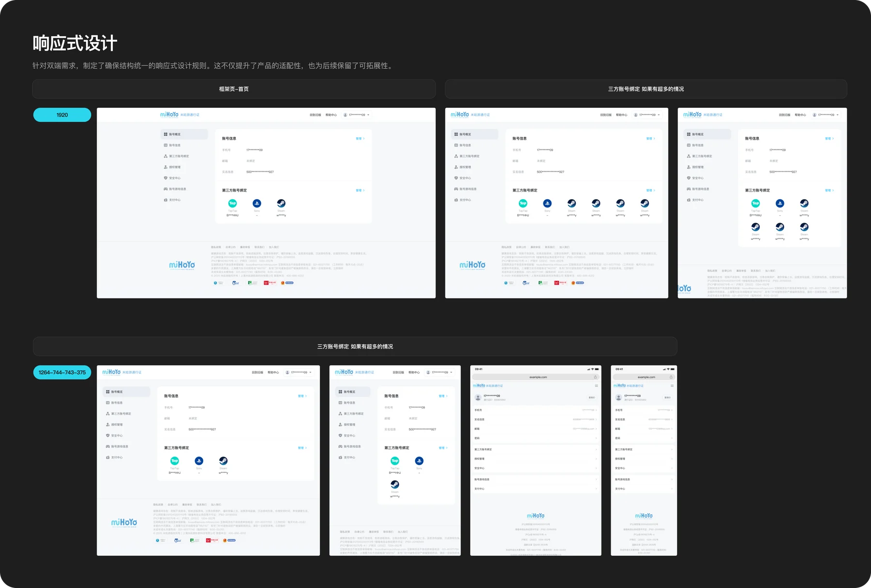871x588 pixels.
Task: Click example.com address bar in the narrowest mobile mockup
Action: click(644, 377)
